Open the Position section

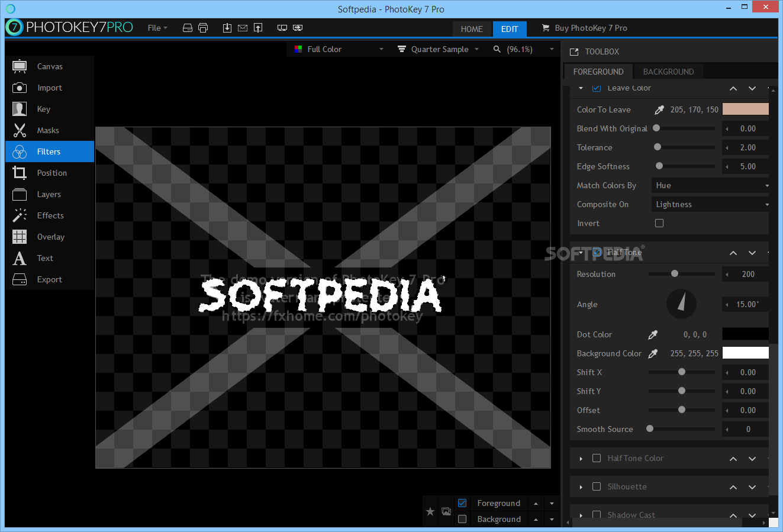50,173
